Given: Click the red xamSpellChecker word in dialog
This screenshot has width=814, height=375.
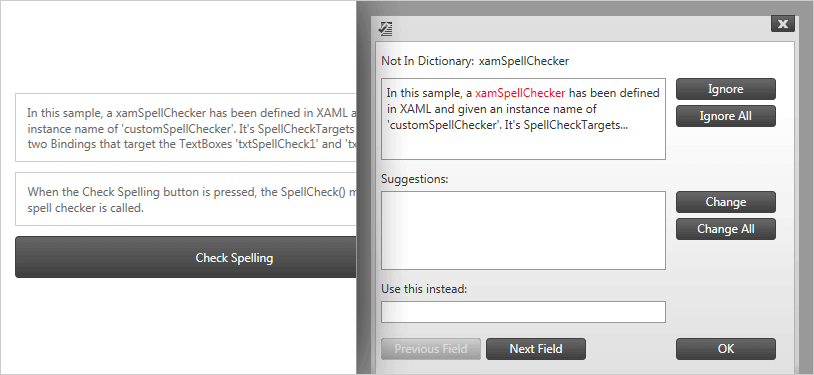Looking at the screenshot, I should click(520, 93).
